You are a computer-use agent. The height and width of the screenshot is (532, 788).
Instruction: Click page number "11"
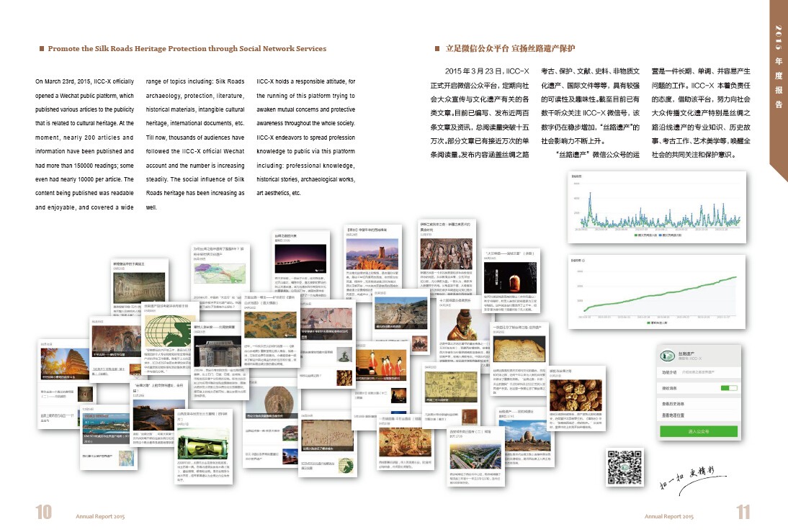point(743,512)
